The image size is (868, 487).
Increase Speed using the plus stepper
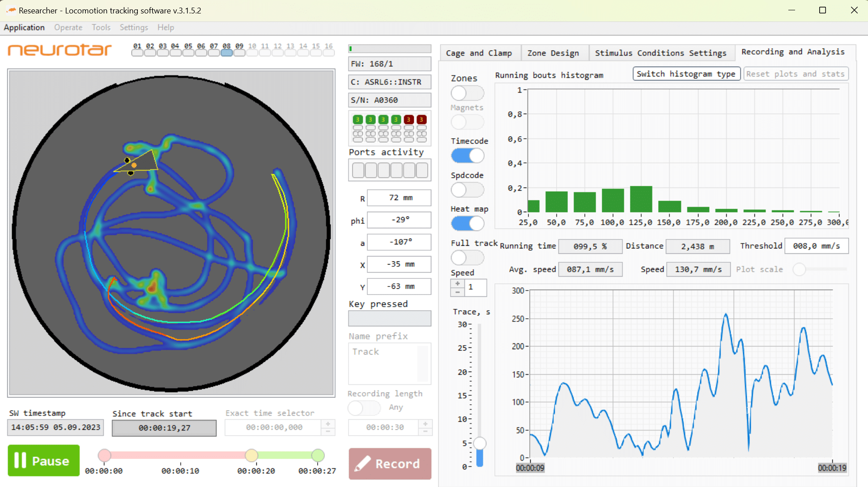tap(457, 283)
